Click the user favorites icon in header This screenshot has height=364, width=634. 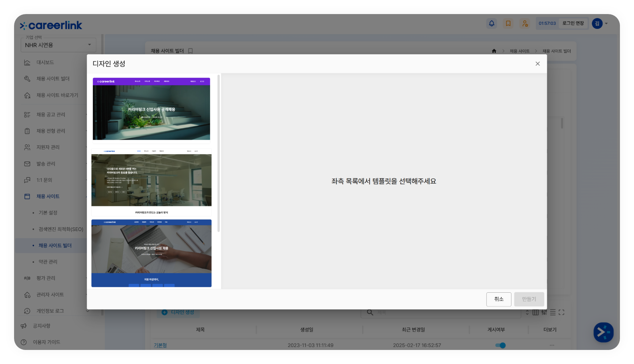[525, 23]
